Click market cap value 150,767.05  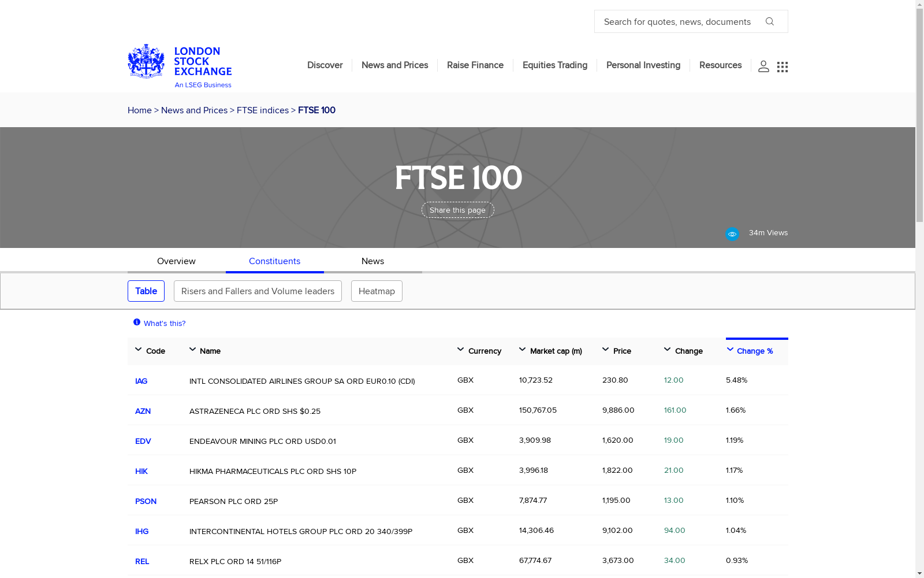click(x=538, y=410)
